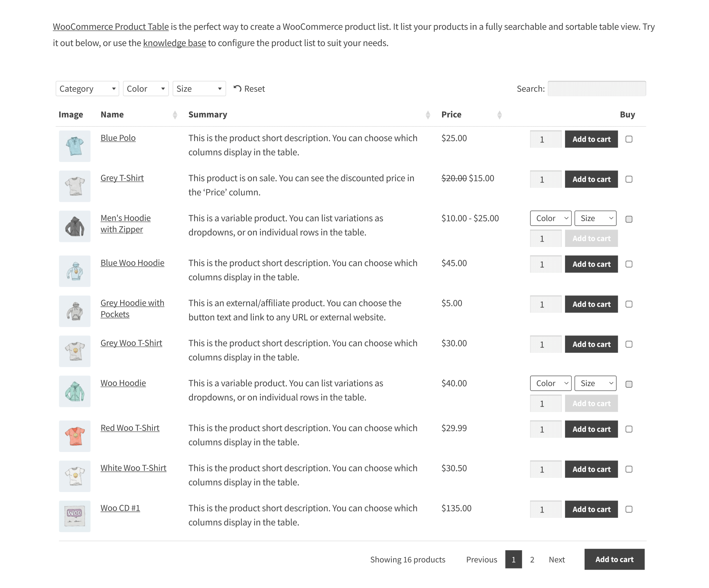Click the Men's Hoodie with Zipper image
Image resolution: width=709 pixels, height=588 pixels.
[75, 226]
